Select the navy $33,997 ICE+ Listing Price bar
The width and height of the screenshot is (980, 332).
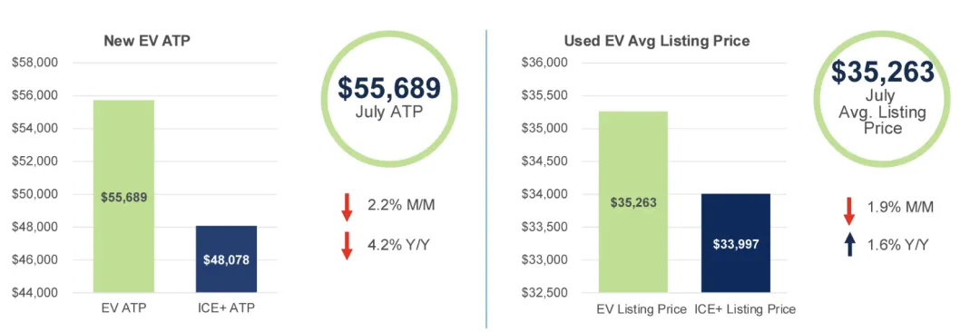tap(736, 243)
